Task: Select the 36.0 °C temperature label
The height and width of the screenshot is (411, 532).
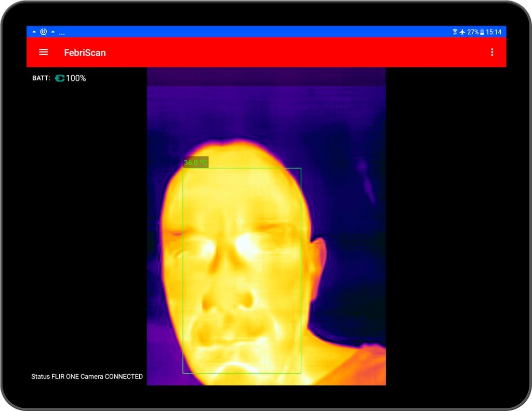Action: point(195,163)
